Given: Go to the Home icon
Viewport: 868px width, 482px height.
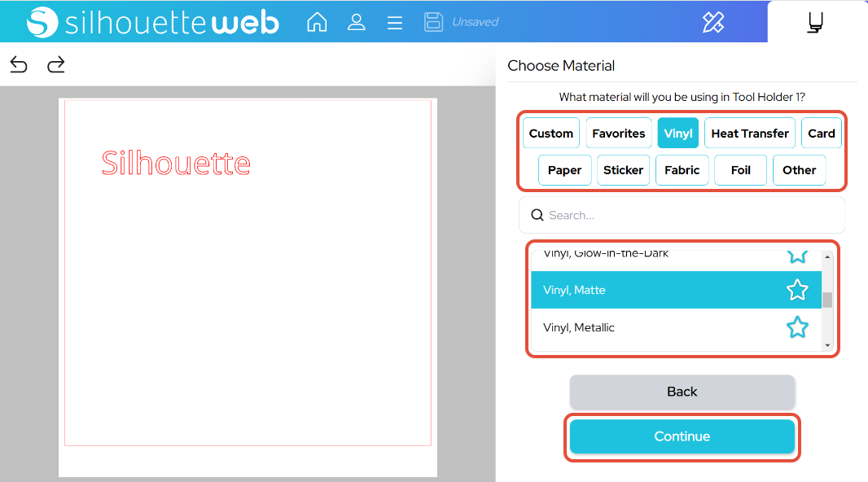Looking at the screenshot, I should [317, 22].
